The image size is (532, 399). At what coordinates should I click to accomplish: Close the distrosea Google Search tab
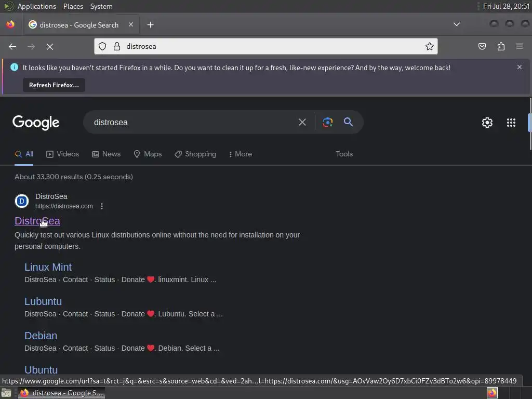tap(131, 25)
